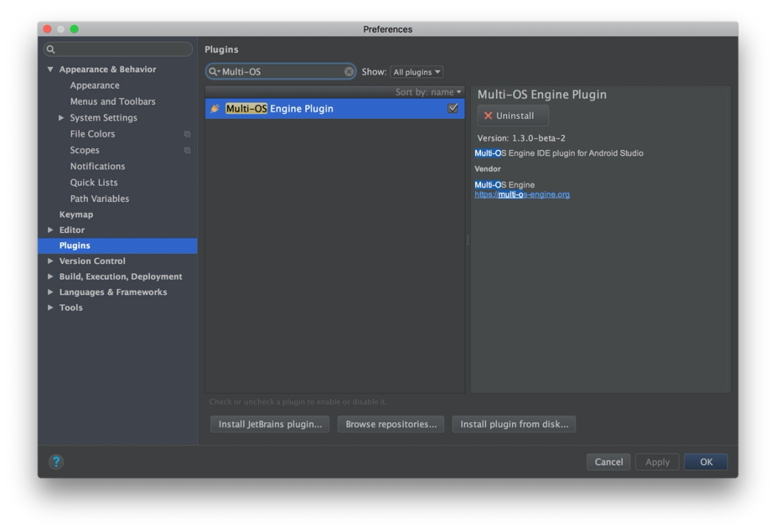
Task: Clear the Multi-OS search query
Action: tap(349, 71)
